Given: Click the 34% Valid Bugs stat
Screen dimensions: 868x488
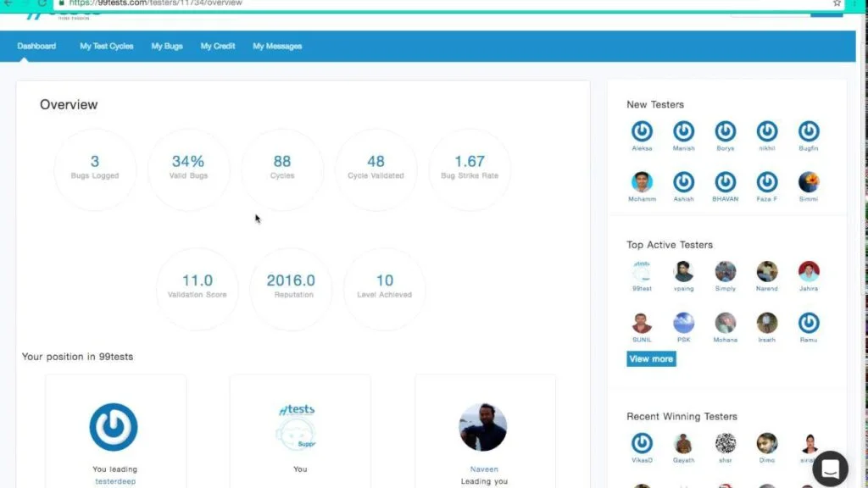Looking at the screenshot, I should click(x=188, y=169).
